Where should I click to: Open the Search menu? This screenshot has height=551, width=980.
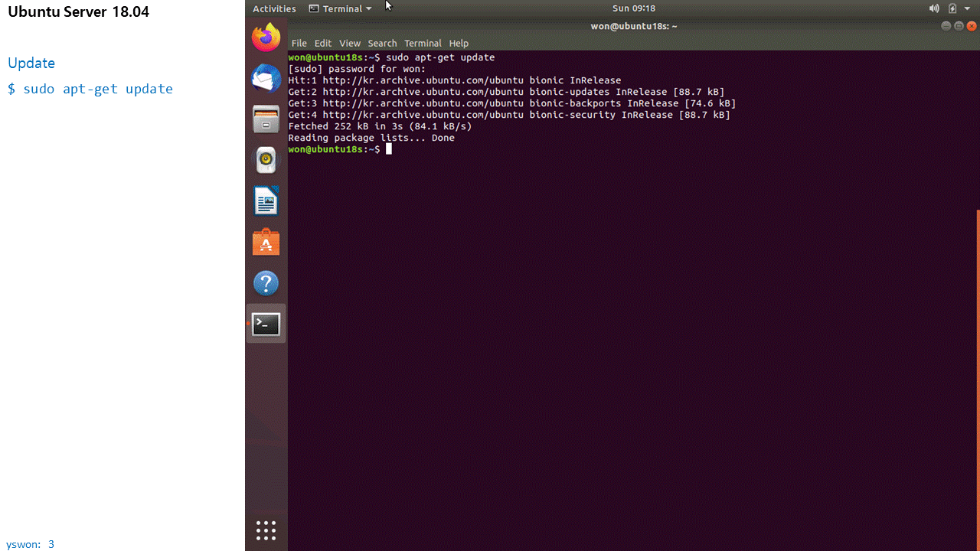point(382,43)
